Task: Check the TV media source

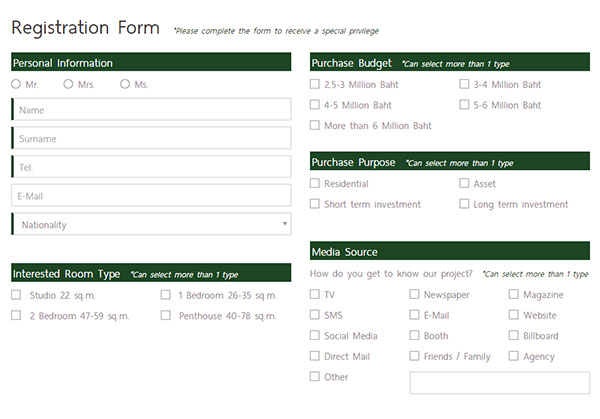Action: tap(315, 295)
